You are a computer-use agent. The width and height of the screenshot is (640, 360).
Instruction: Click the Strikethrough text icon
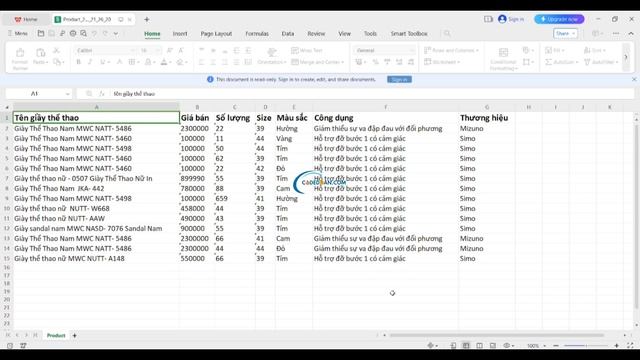119,62
